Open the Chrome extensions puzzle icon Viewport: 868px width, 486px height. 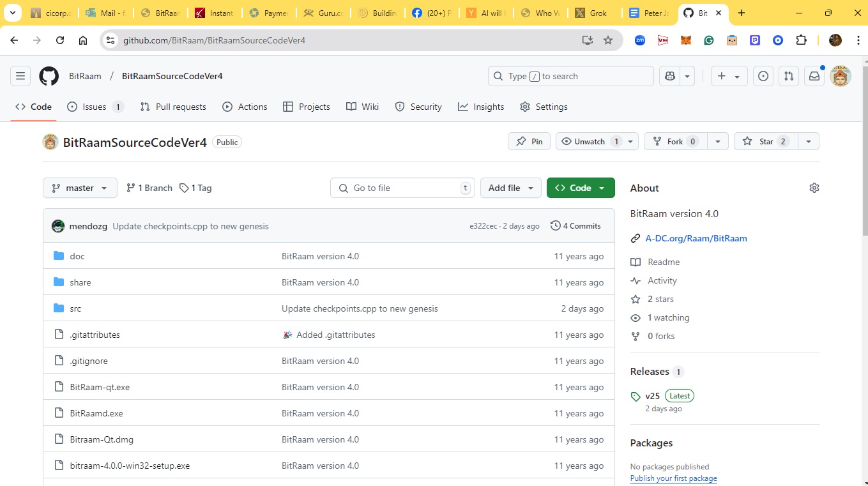pos(801,40)
